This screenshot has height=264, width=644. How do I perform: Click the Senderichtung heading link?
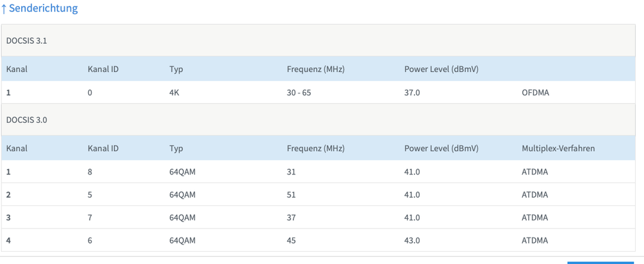click(43, 8)
